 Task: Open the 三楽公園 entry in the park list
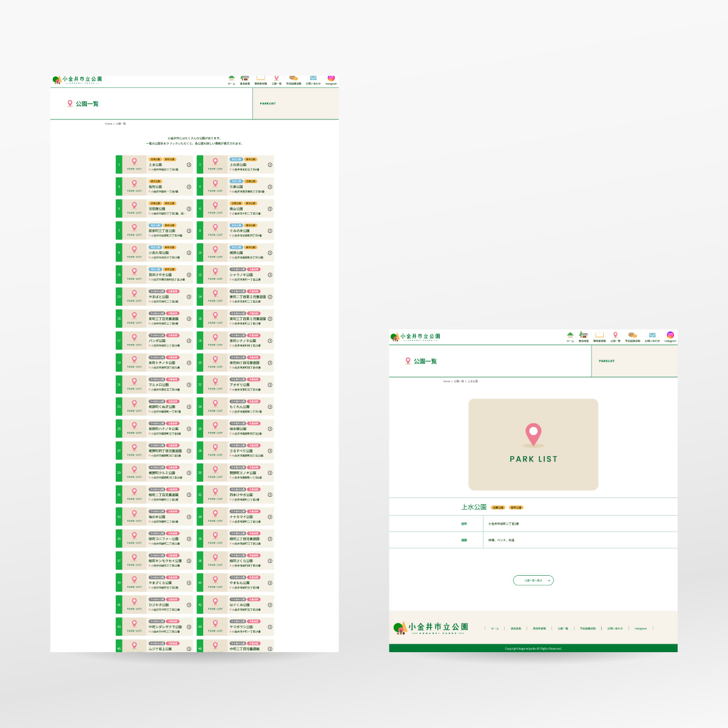(237, 187)
